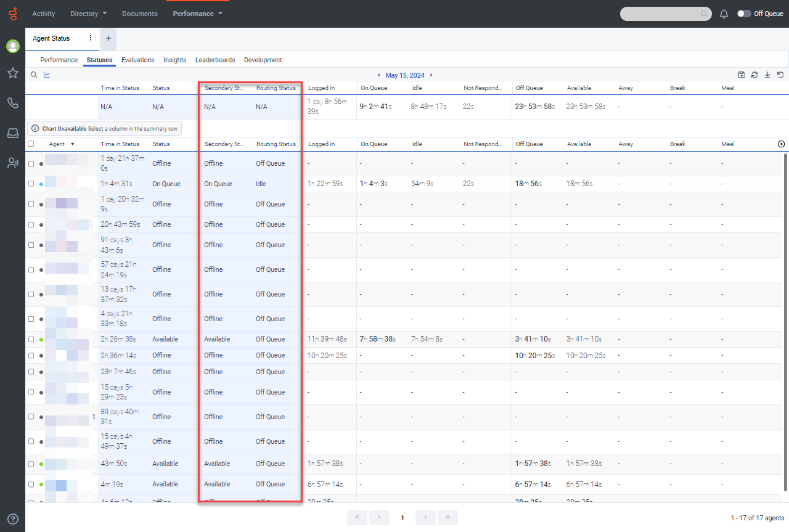Export data with the download icon

click(x=767, y=75)
